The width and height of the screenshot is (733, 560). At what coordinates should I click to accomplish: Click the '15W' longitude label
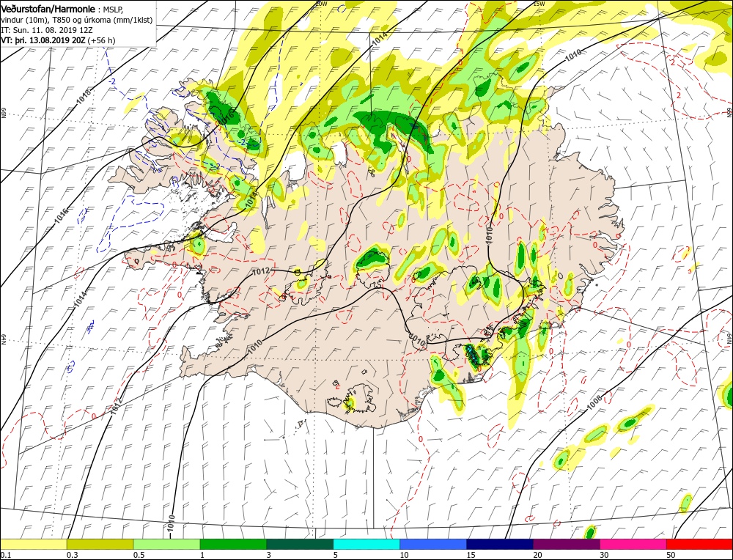539,3
